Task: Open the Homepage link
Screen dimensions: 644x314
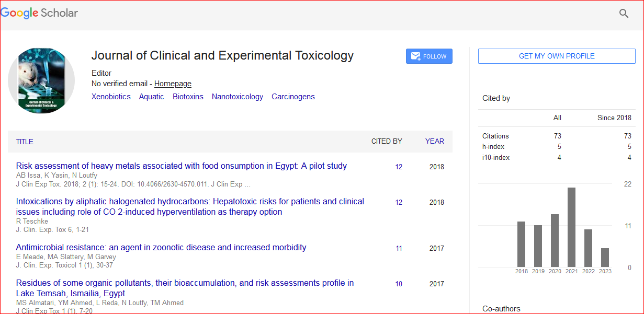Action: 173,84
